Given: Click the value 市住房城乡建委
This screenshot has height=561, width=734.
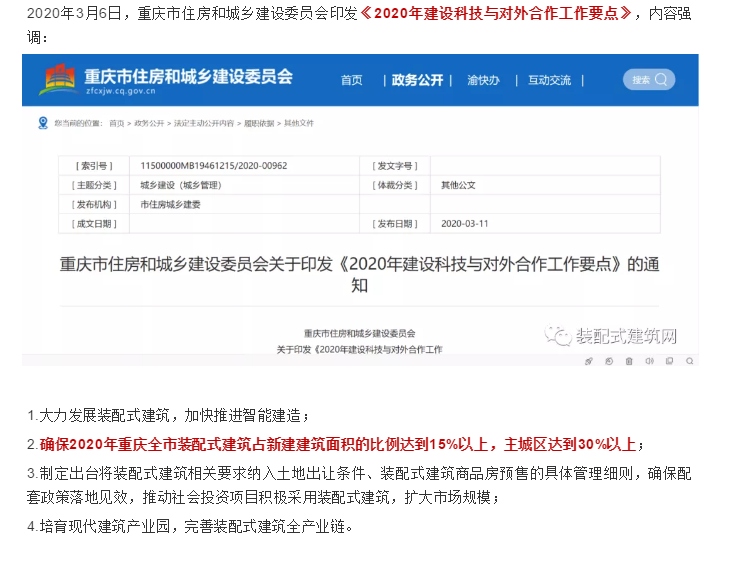Looking at the screenshot, I should (170, 204).
